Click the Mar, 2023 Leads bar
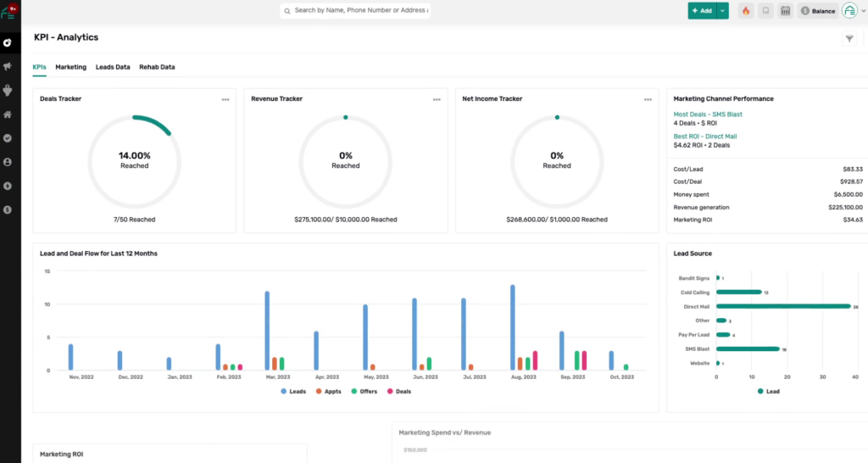The image size is (868, 463). pos(267,331)
